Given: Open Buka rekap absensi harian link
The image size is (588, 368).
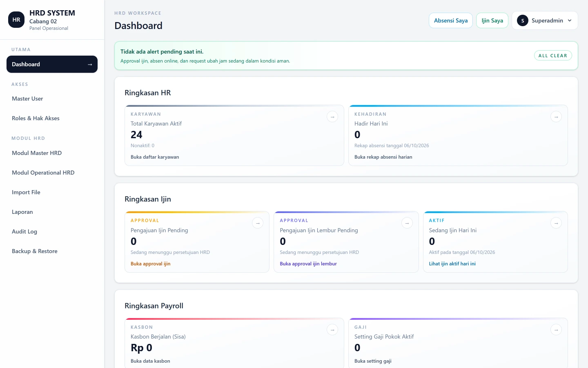Looking at the screenshot, I should (x=383, y=157).
